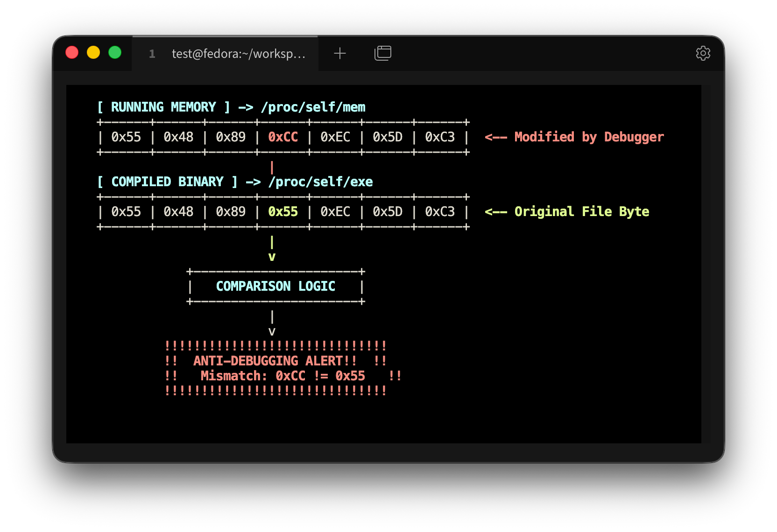The image size is (777, 532).
Task: Click the red '0xCC' byte in memory row
Action: coord(283,137)
